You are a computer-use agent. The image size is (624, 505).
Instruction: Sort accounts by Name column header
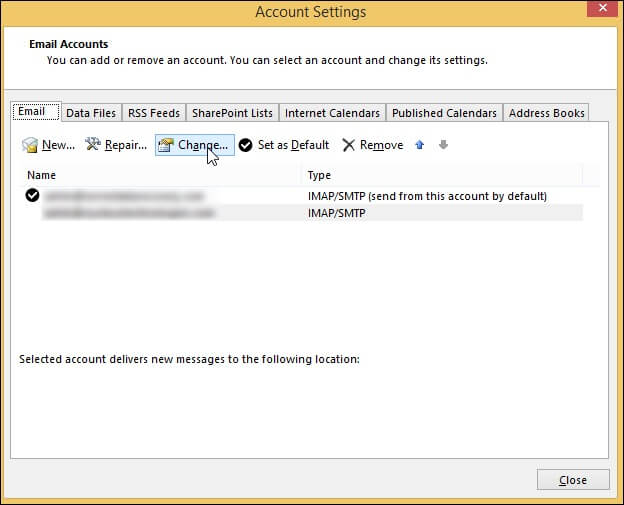(160, 175)
